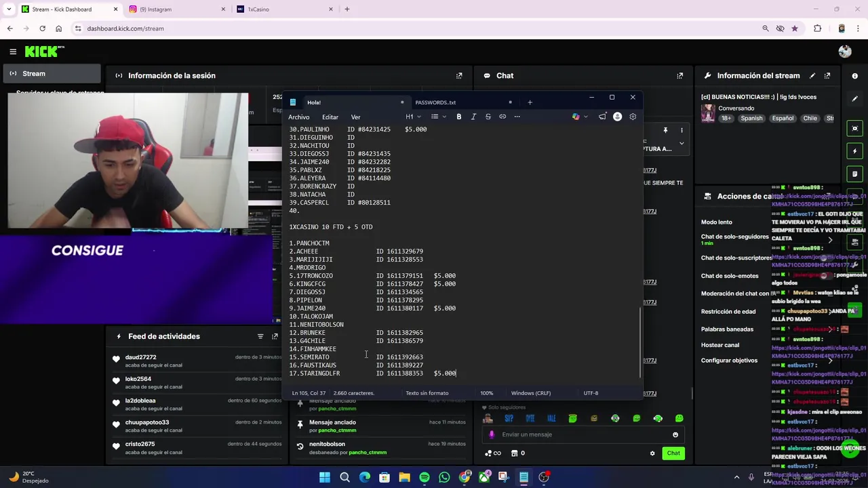Open the Chrome tab search dropdown

coord(9,9)
